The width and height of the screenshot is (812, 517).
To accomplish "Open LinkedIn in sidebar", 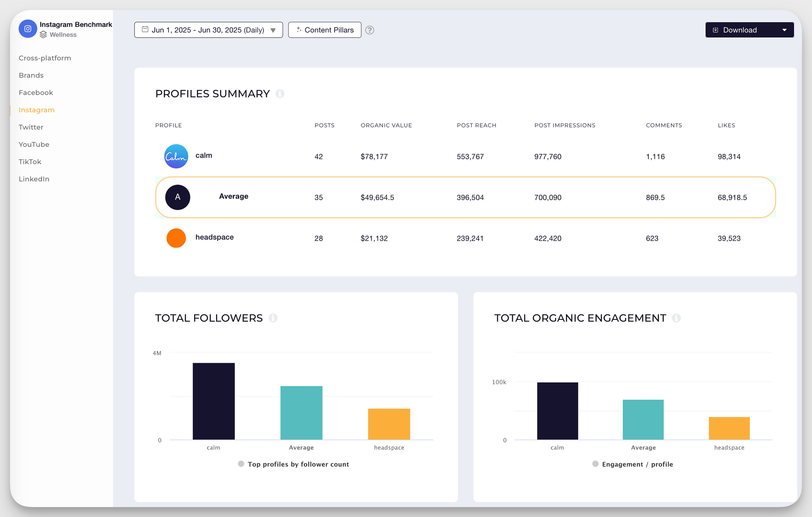I will 34,179.
